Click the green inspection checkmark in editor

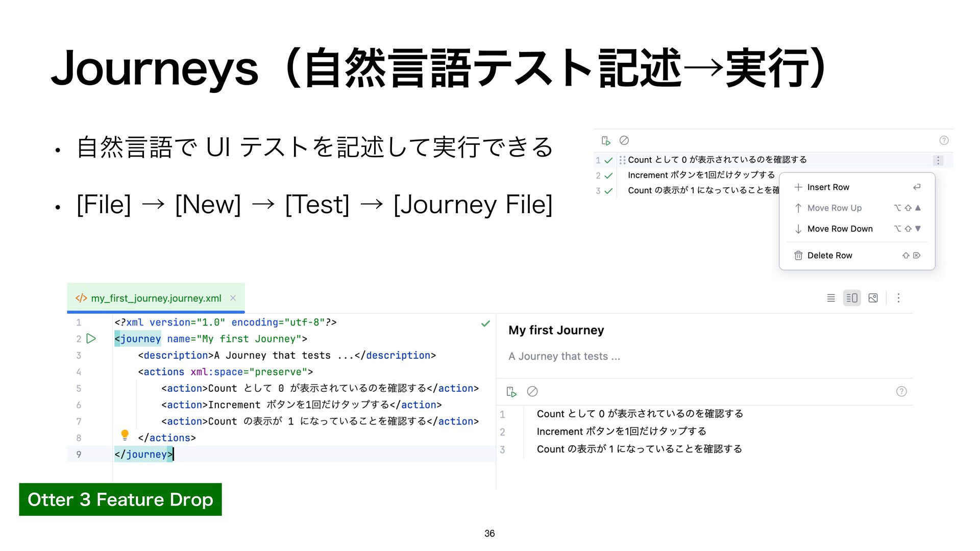click(485, 323)
